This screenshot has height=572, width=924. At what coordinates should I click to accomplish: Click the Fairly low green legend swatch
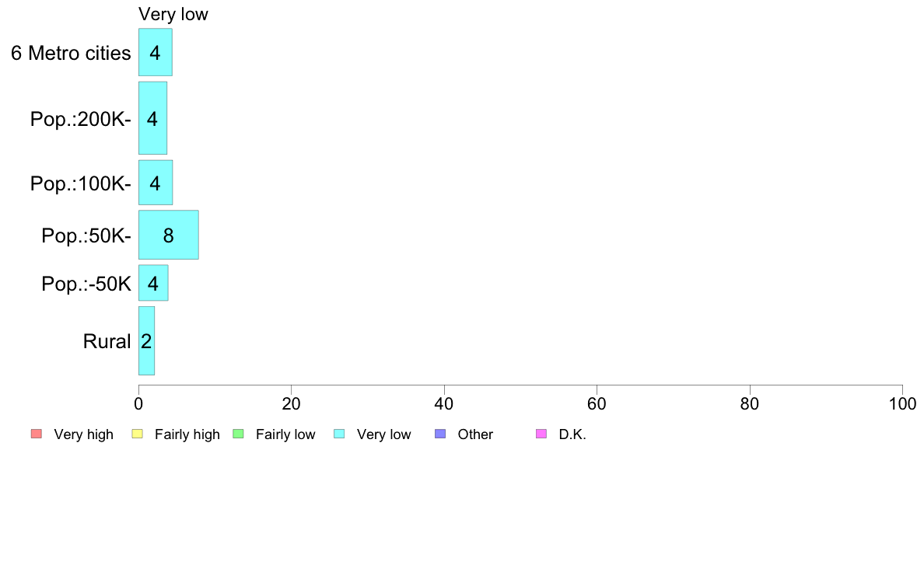click(239, 434)
